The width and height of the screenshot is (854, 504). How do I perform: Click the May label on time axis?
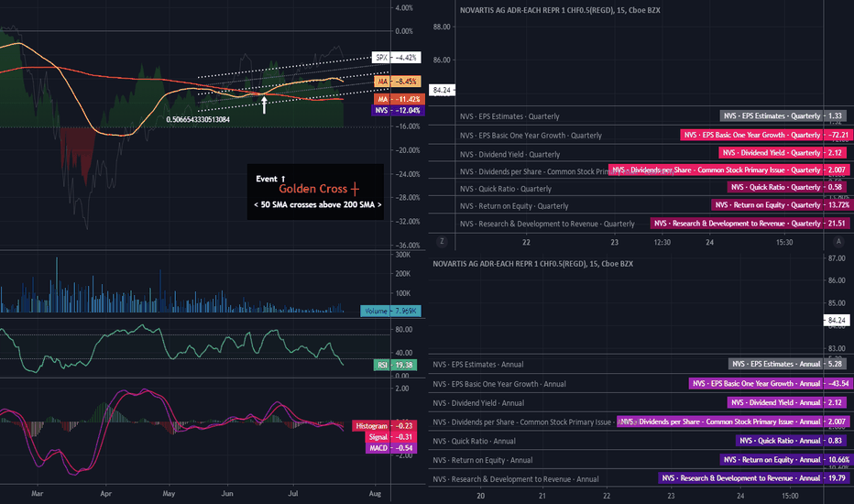169,494
